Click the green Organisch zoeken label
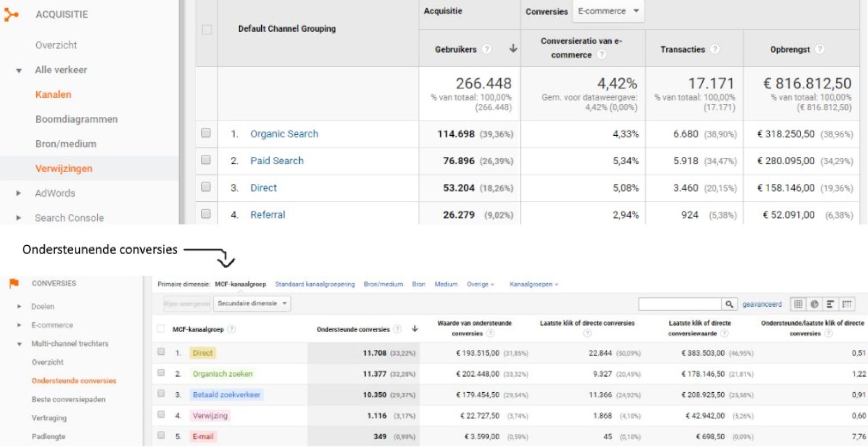868x447 pixels. tap(223, 374)
